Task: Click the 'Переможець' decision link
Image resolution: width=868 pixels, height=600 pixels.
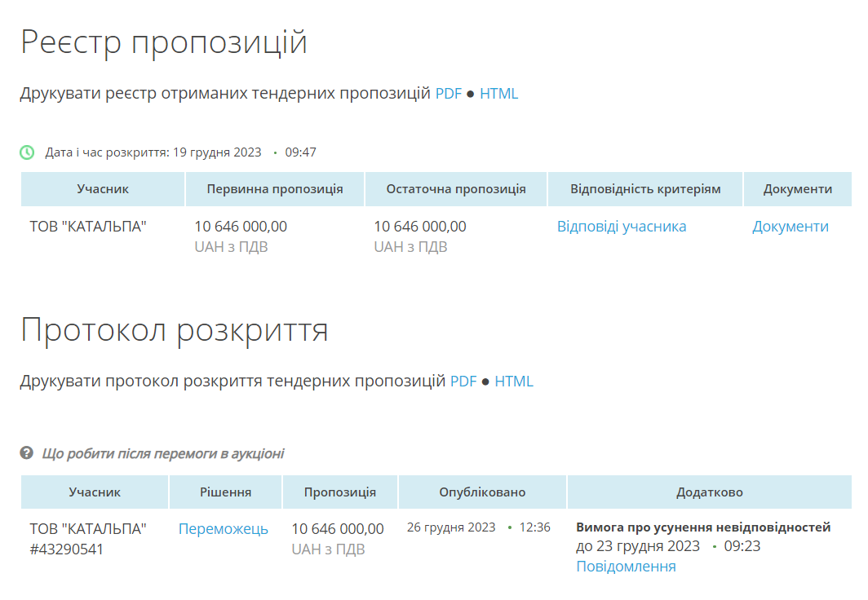Action: (x=223, y=529)
